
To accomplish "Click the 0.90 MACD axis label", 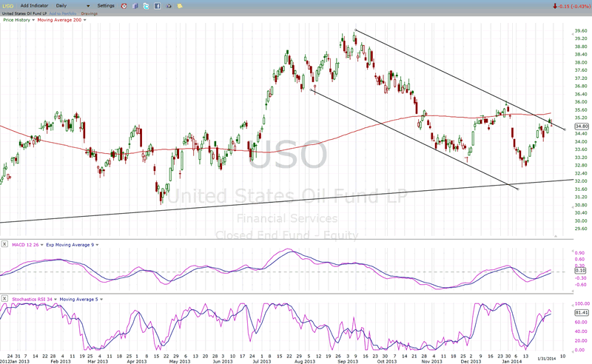I will click(x=580, y=252).
